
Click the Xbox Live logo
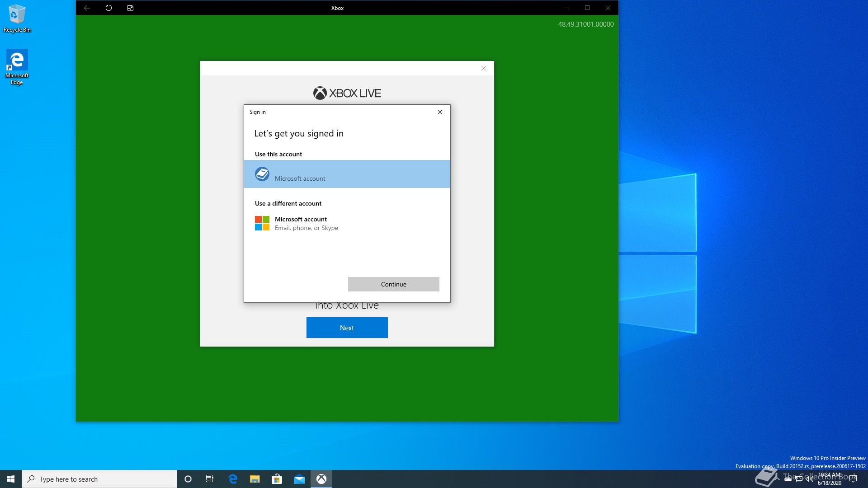pyautogui.click(x=347, y=93)
